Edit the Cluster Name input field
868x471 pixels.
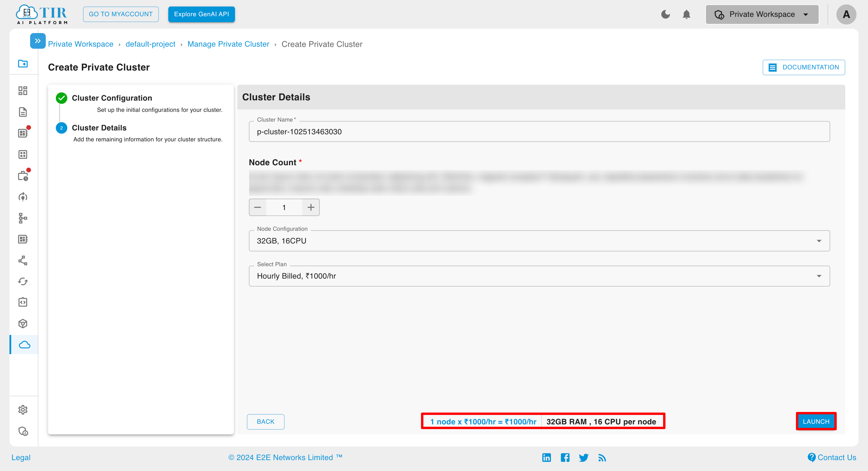point(540,132)
